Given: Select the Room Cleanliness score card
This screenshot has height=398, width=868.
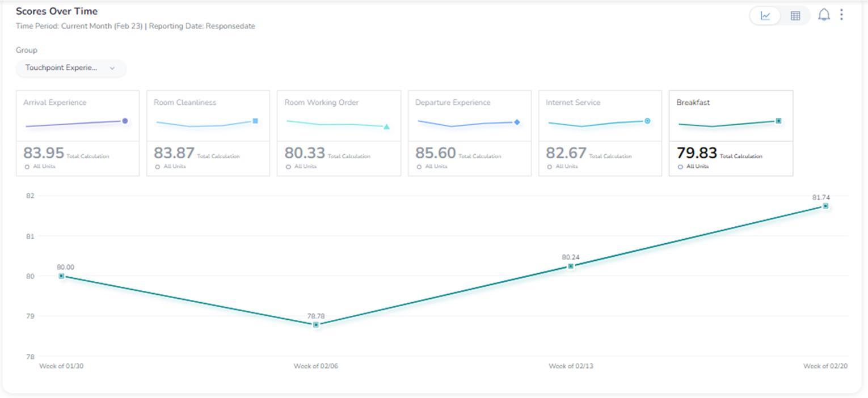Looking at the screenshot, I should coord(208,133).
